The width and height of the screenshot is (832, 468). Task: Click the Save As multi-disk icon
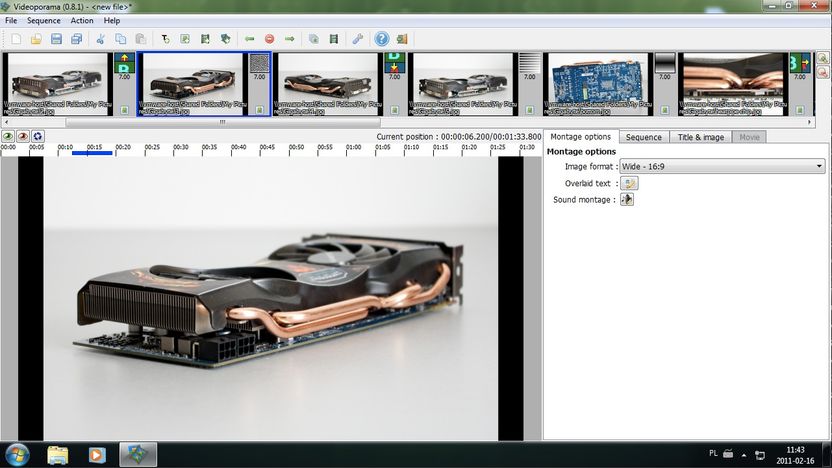point(76,39)
